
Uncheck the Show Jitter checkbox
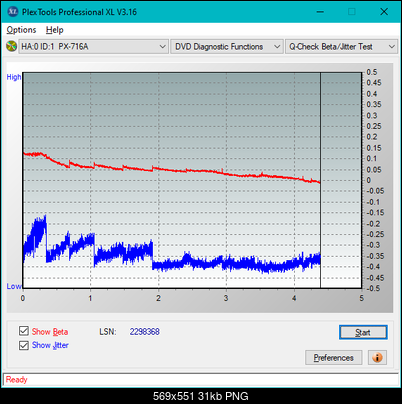tap(24, 345)
